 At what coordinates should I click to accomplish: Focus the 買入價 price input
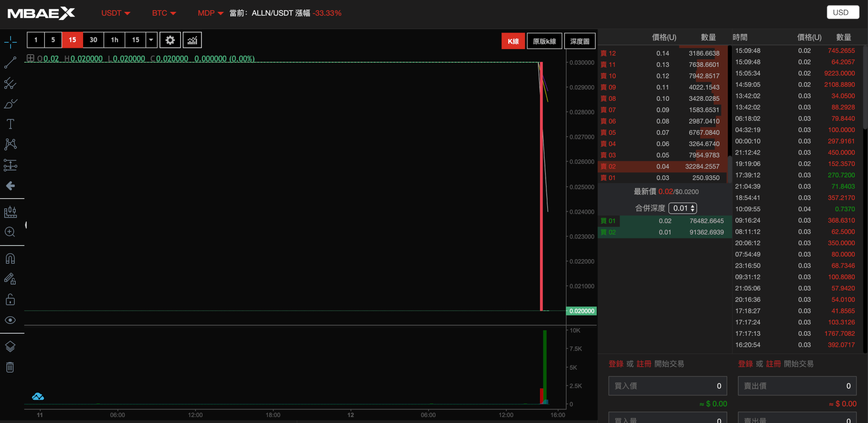668,386
